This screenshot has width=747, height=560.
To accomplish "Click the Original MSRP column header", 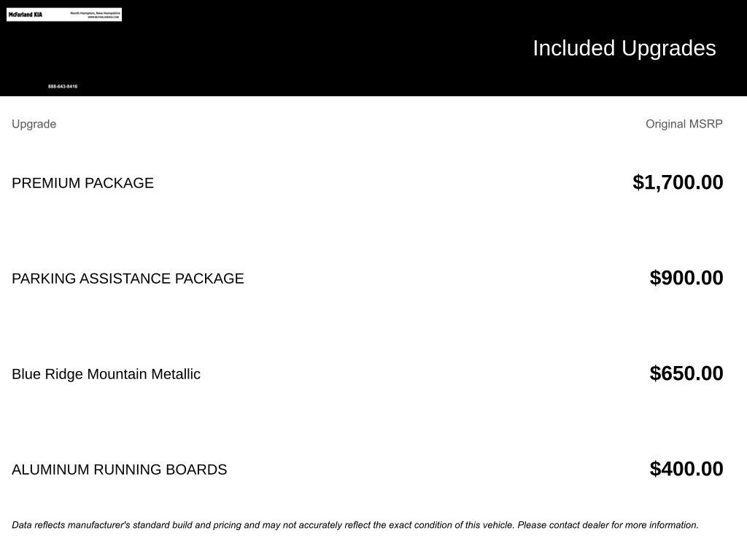I will click(684, 124).
